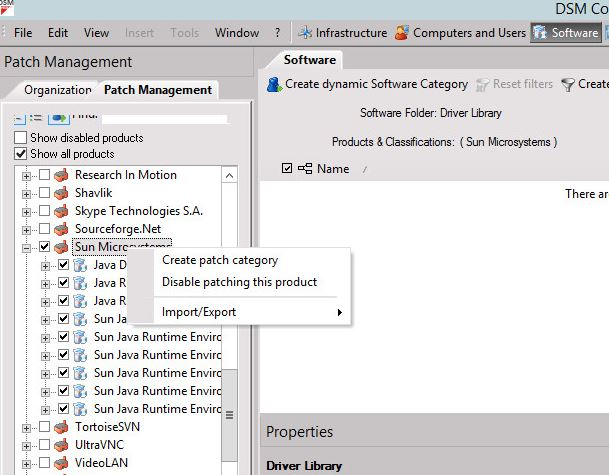The height and width of the screenshot is (475, 609).
Task: Click the VideoLAN vendor icon
Action: pos(62,463)
